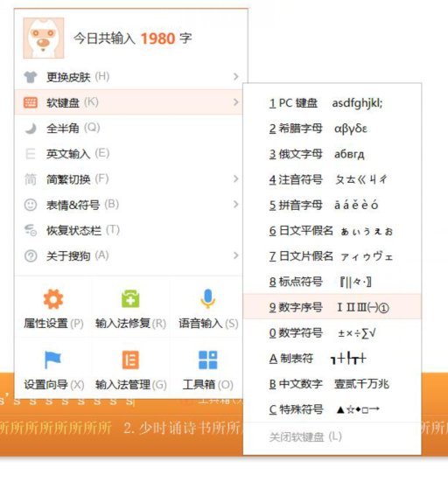
Task: Expand the 软键盘 submenu arrow
Action: click(236, 102)
